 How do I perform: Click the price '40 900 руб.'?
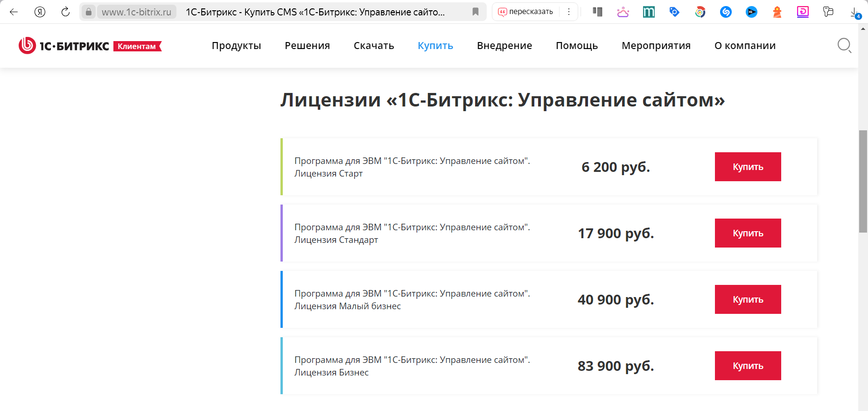[x=616, y=300]
